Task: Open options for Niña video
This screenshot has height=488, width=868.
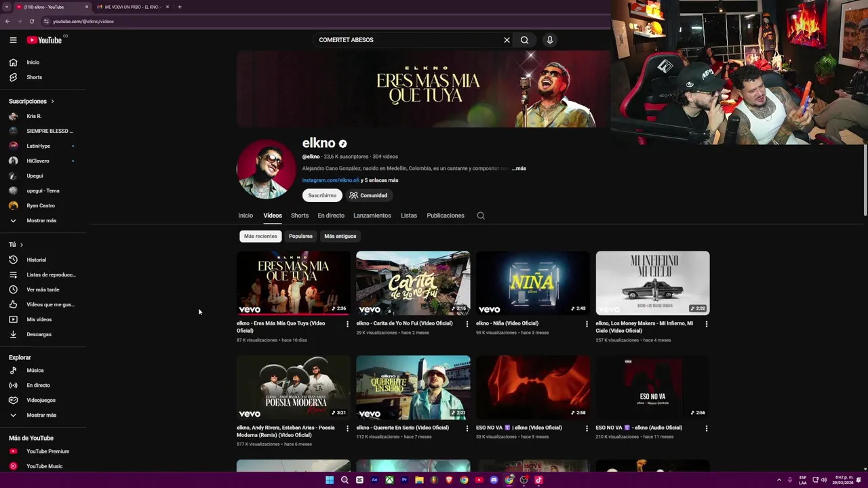Action: coord(587,324)
